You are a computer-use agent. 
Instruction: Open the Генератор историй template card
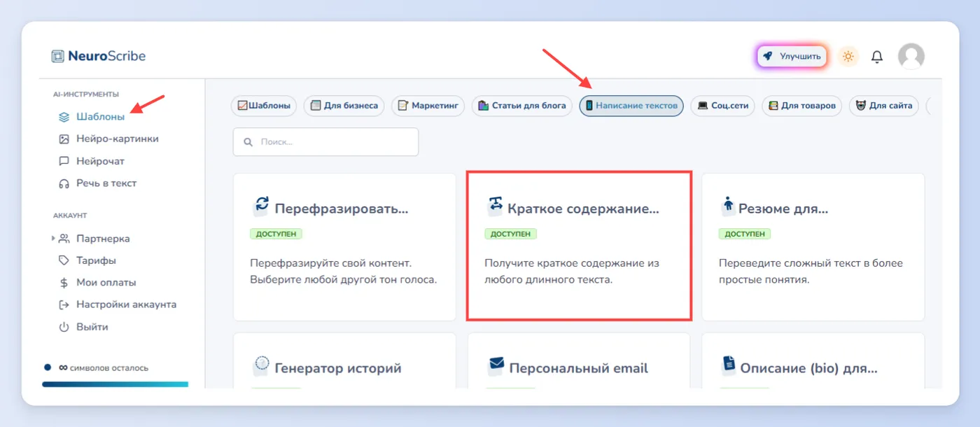(x=344, y=360)
